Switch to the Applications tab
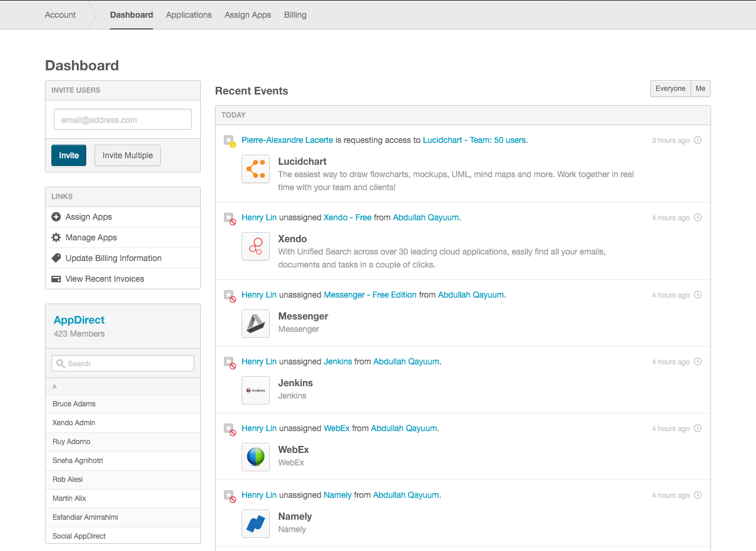The width and height of the screenshot is (756, 551). click(x=188, y=15)
